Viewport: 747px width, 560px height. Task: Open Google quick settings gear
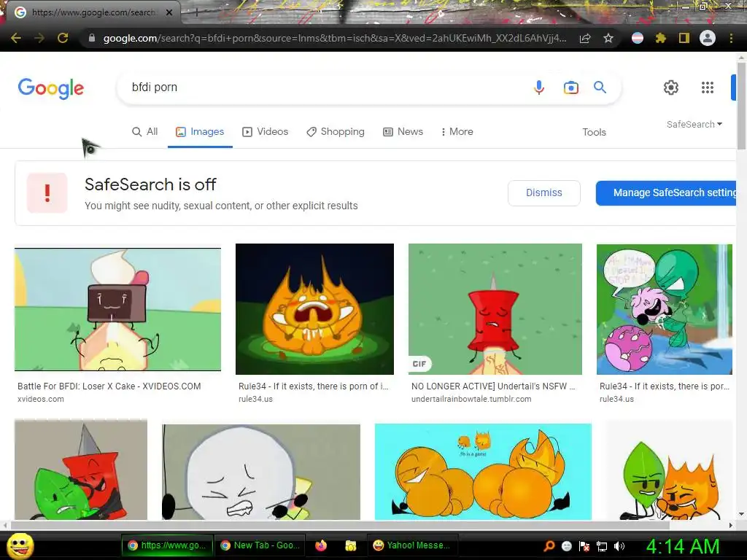coord(671,87)
